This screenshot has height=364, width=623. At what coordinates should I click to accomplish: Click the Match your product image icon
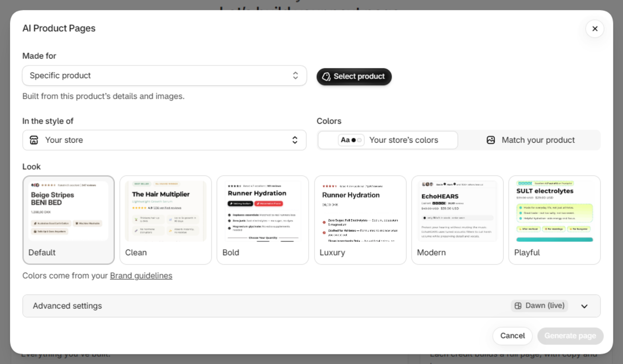491,140
